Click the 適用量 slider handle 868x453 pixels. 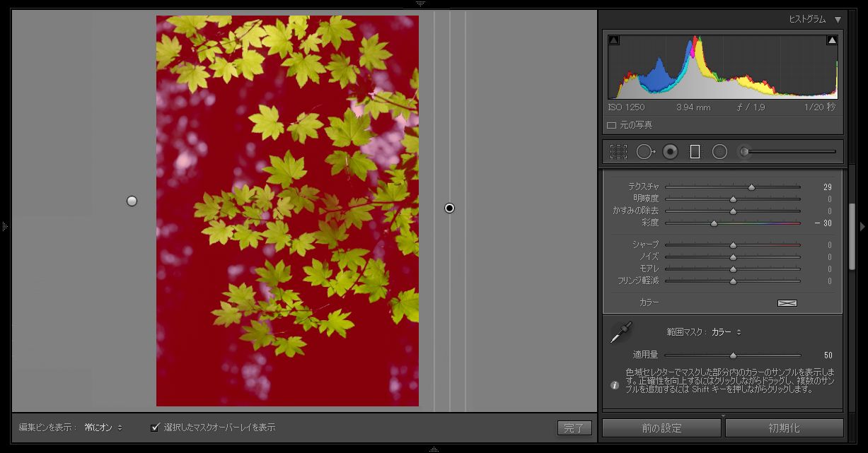tap(733, 355)
